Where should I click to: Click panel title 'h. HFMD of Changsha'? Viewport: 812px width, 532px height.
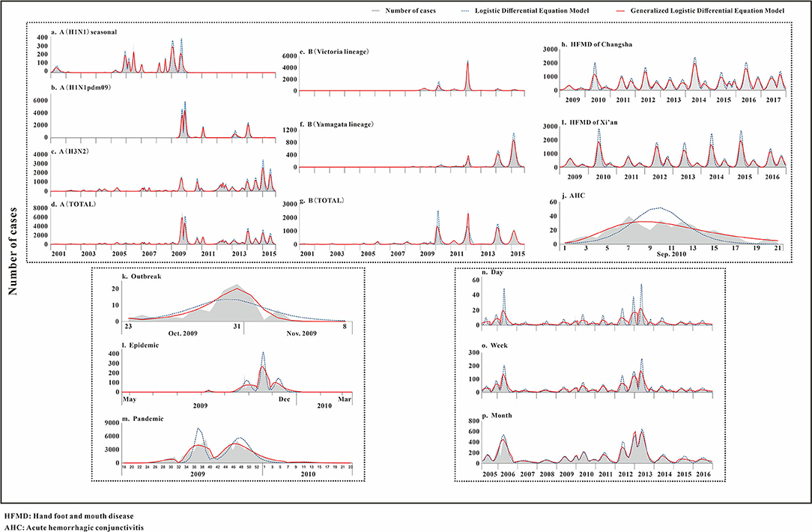pos(596,44)
